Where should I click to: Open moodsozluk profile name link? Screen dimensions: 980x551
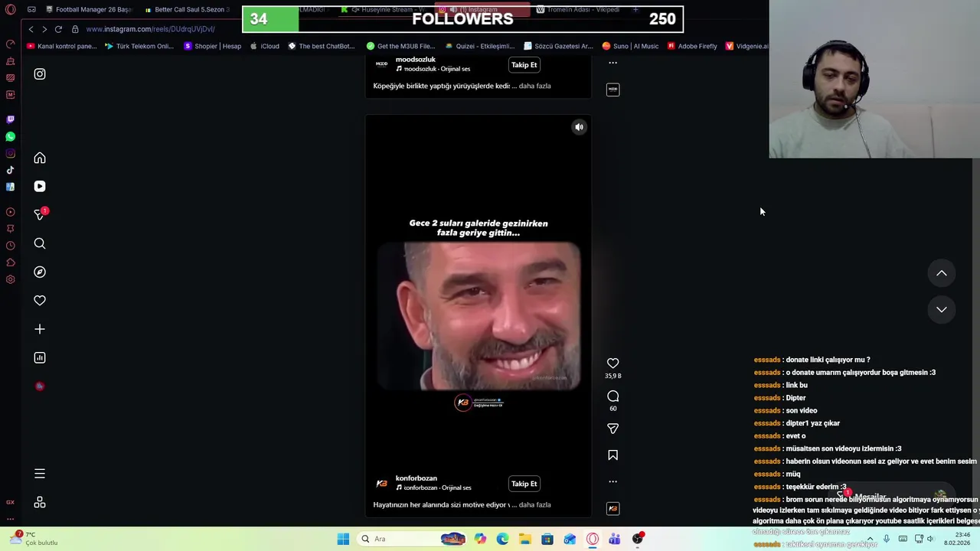415,60
